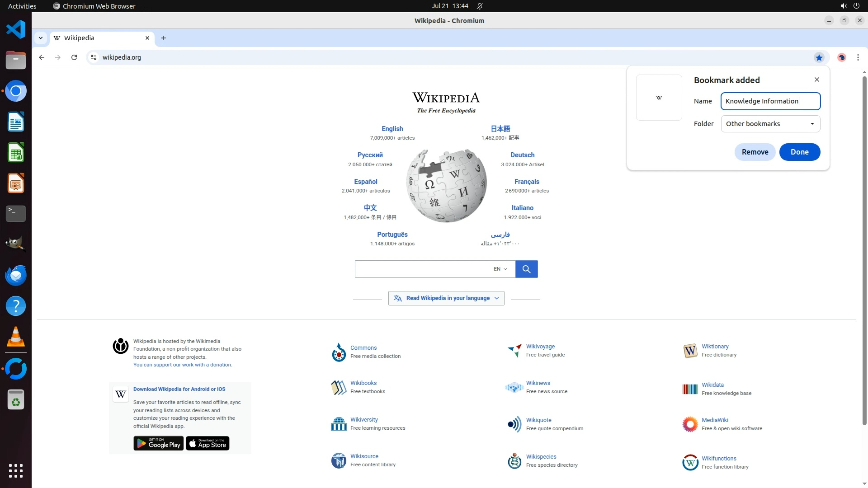Expand the Folder dropdown in bookmark dialog
868x488 pixels.
point(770,124)
